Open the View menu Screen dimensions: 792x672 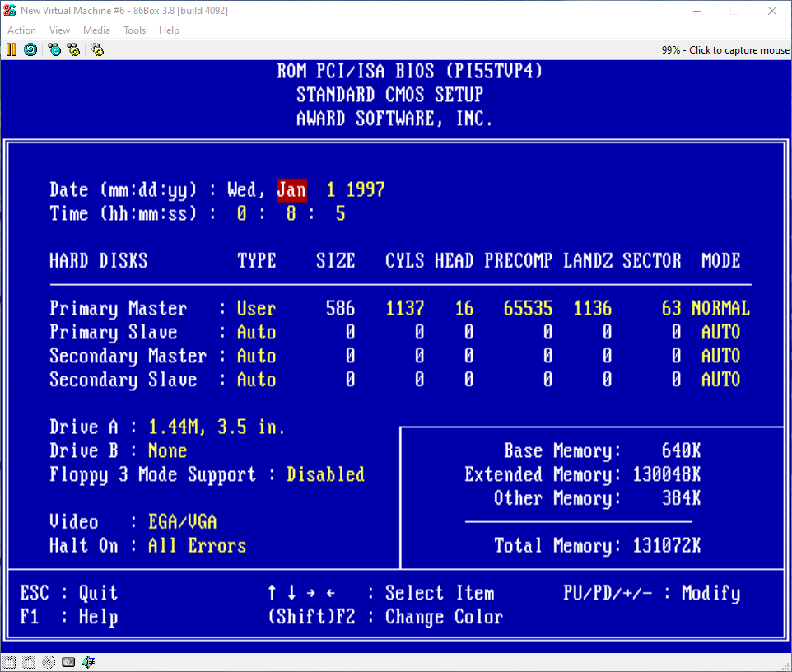pos(59,30)
